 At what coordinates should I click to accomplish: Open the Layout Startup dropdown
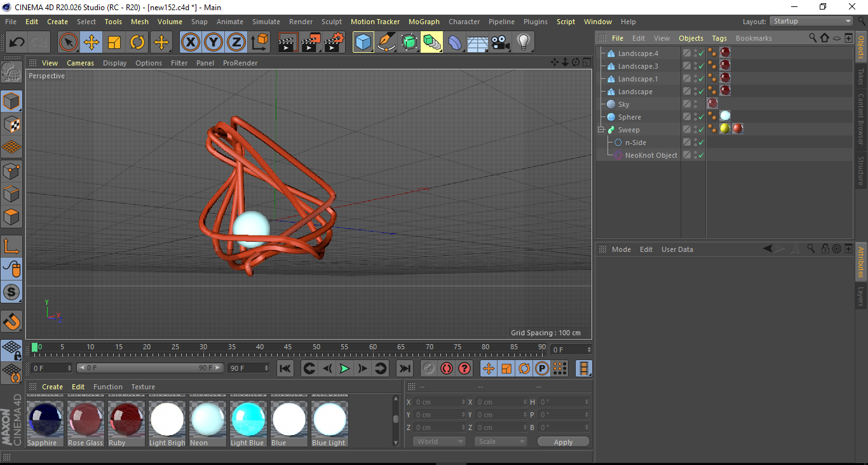click(811, 21)
